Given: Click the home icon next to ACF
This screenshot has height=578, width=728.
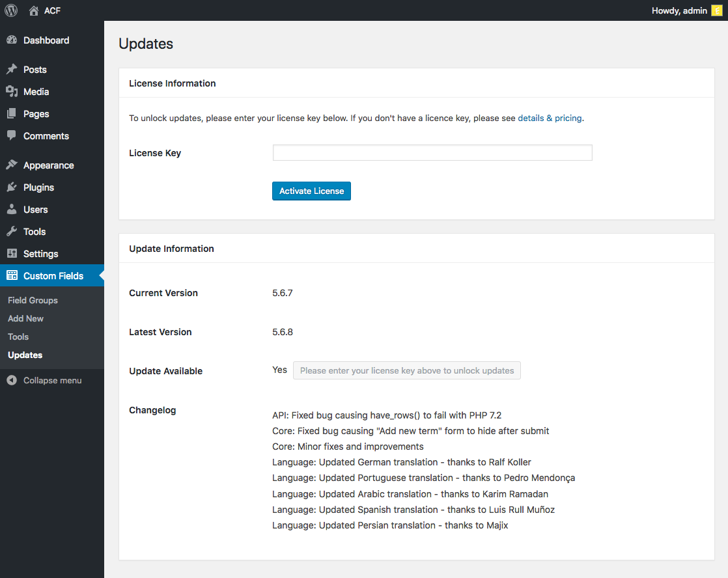Looking at the screenshot, I should 33,10.
